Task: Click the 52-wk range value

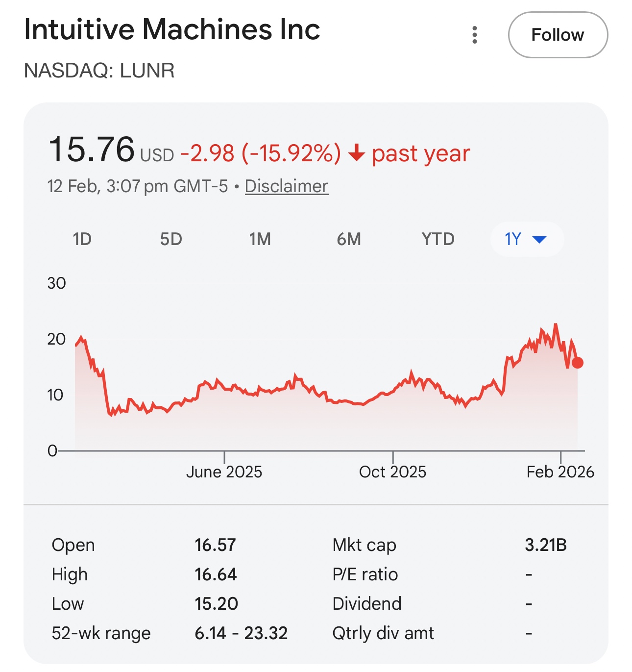Action: (241, 633)
